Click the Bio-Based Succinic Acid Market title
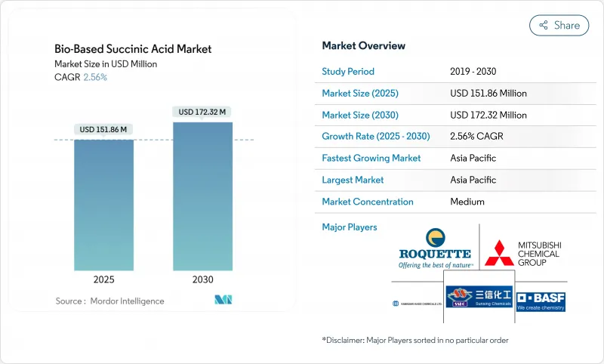Viewport: 604px width, 364px height. point(134,49)
